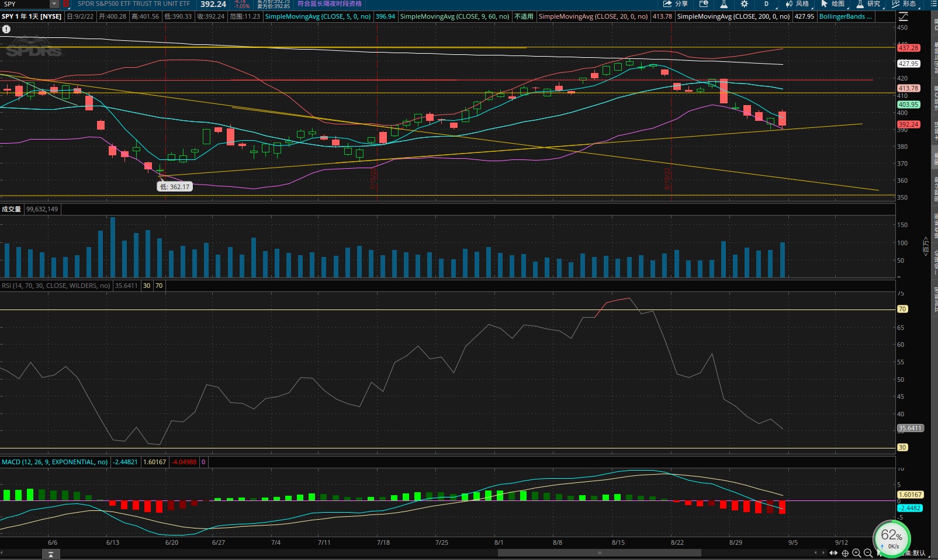
Task: Click the scroll right arrow at bottom
Action: pyautogui.click(x=823, y=553)
